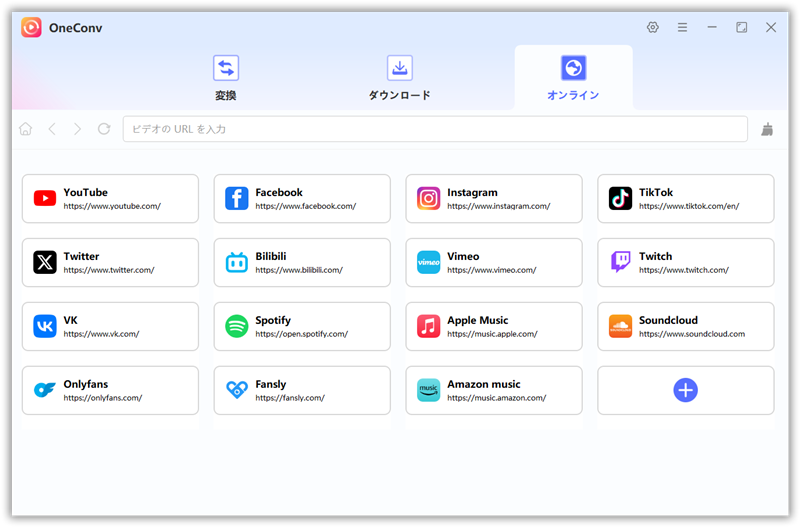The image size is (800, 527).
Task: Click the VK logo icon
Action: pyautogui.click(x=45, y=326)
